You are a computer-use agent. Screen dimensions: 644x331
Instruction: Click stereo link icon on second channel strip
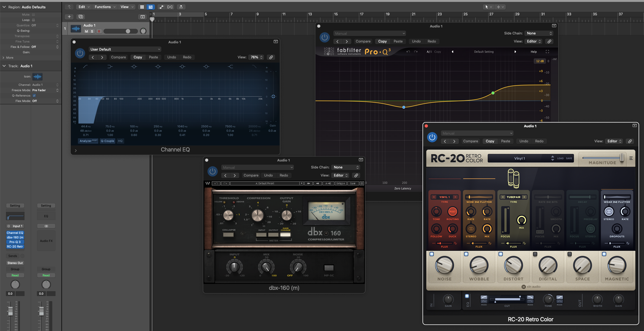tap(46, 226)
